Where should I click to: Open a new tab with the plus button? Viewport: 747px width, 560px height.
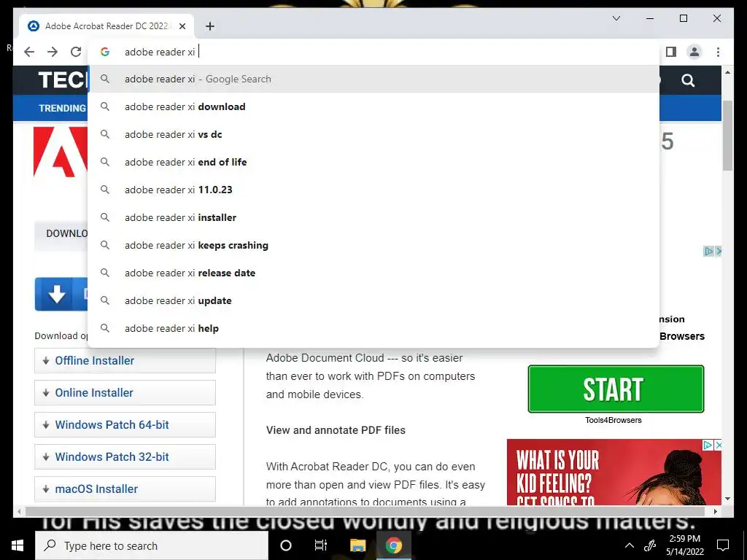[x=210, y=26]
